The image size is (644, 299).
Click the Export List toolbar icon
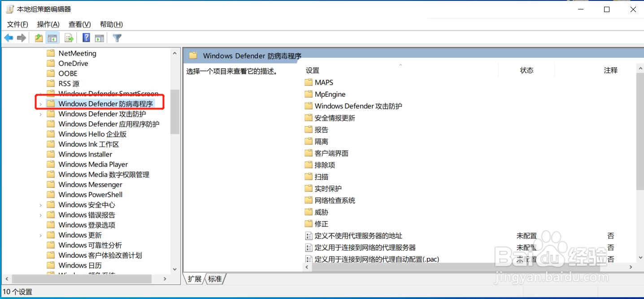(x=69, y=38)
